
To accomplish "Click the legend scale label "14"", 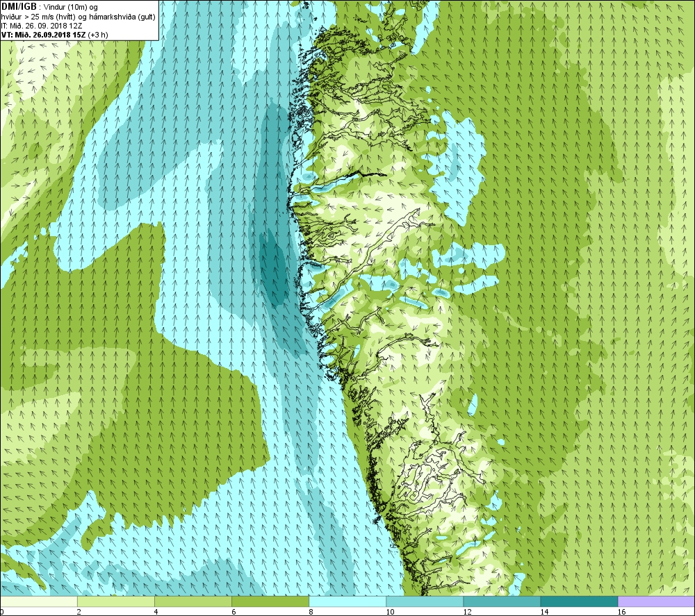I will [544, 612].
